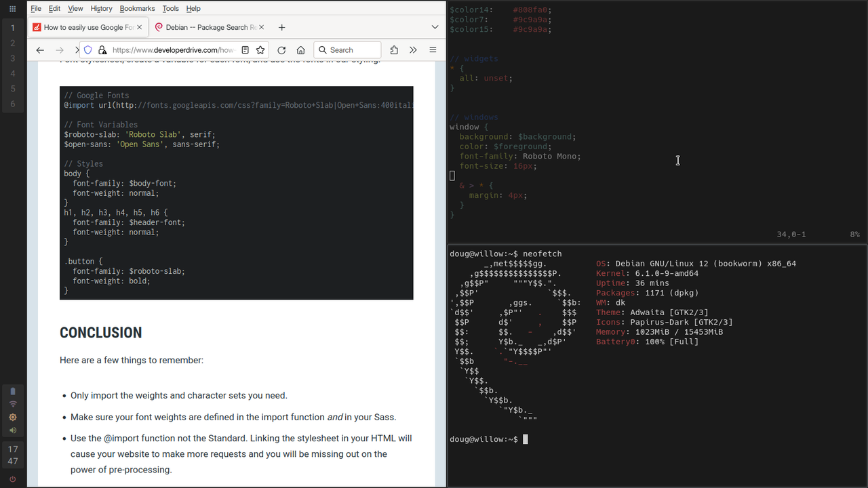Screen dimensions: 868x488
Task: Close the 'How to easily use Google' tab
Action: [x=140, y=27]
